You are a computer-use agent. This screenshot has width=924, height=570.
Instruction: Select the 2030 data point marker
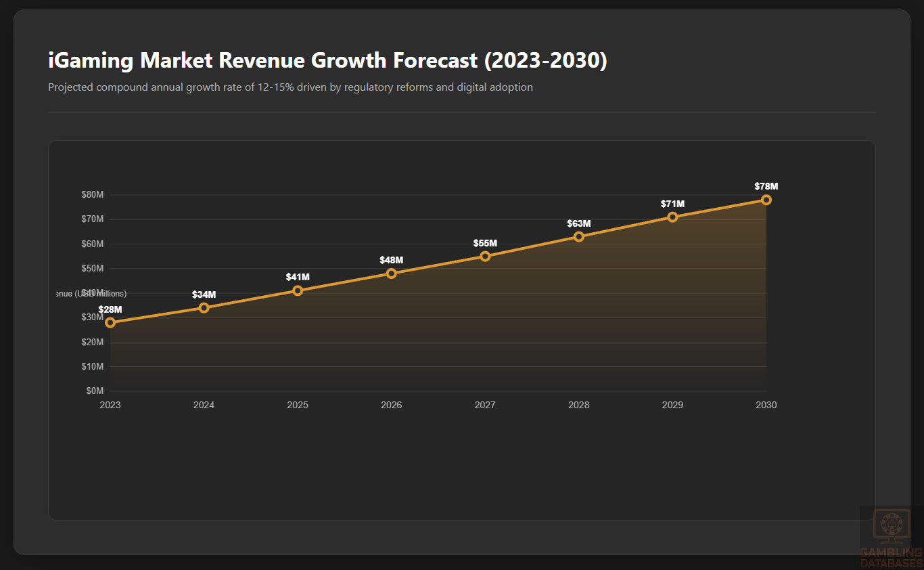click(x=766, y=200)
